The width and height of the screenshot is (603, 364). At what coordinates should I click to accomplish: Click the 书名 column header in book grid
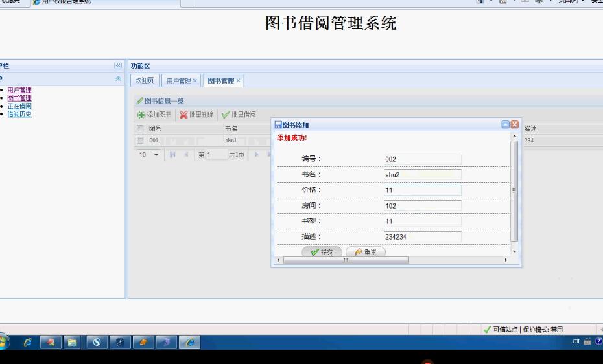tap(231, 129)
